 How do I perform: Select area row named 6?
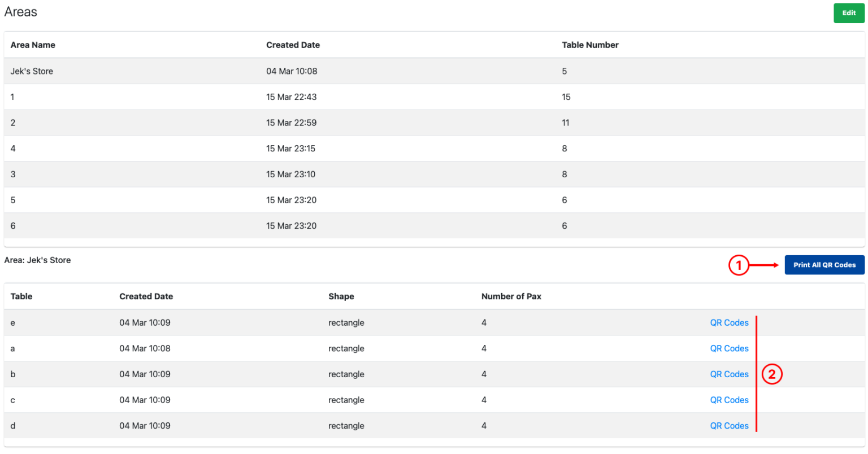[226, 225]
